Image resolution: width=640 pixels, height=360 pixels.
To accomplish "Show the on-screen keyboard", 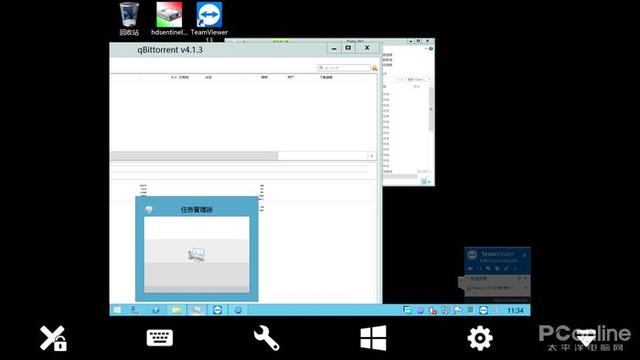I will [x=160, y=338].
